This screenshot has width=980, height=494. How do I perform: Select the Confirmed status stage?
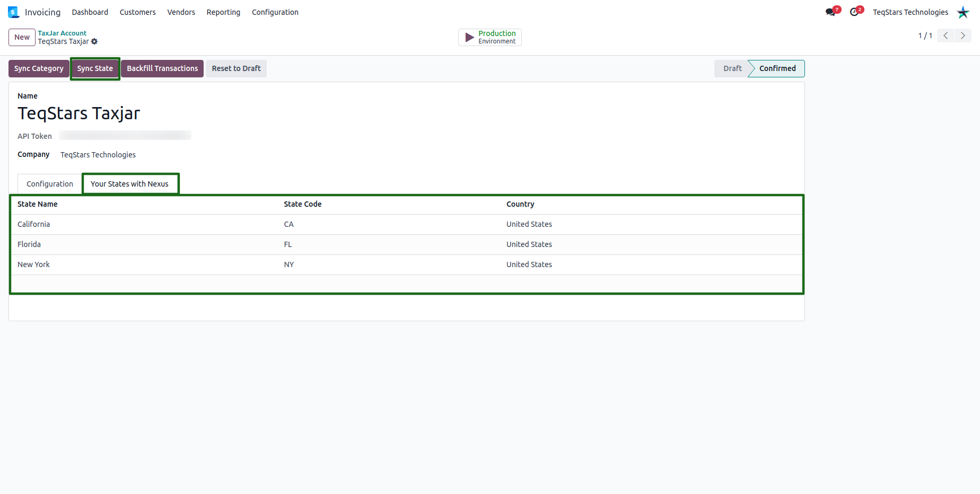(x=777, y=68)
